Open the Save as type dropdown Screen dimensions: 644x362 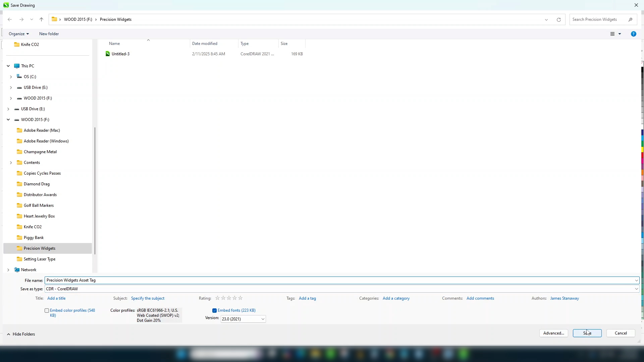(x=636, y=289)
